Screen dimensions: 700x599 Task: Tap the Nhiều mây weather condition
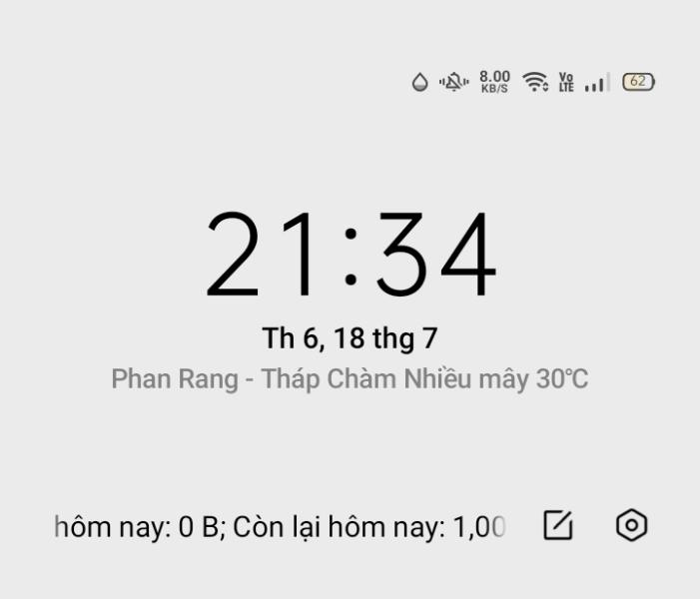coord(466,379)
